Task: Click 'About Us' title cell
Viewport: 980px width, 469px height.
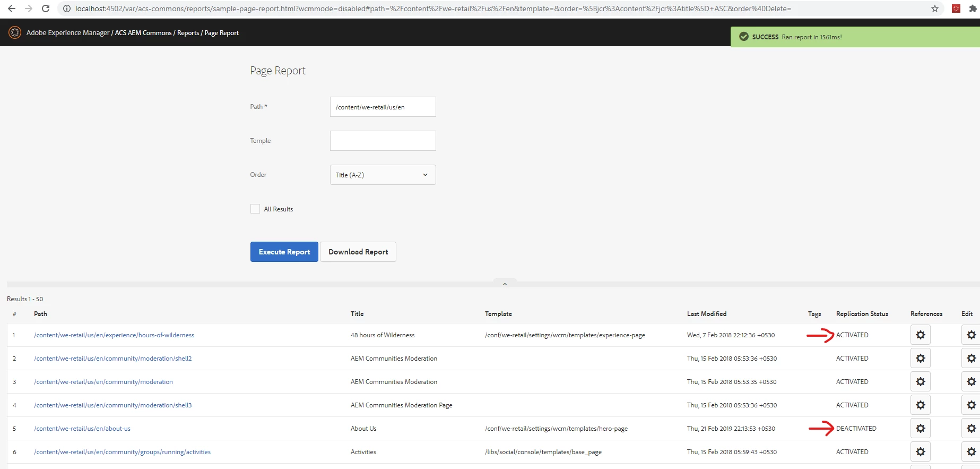Action: pos(363,429)
